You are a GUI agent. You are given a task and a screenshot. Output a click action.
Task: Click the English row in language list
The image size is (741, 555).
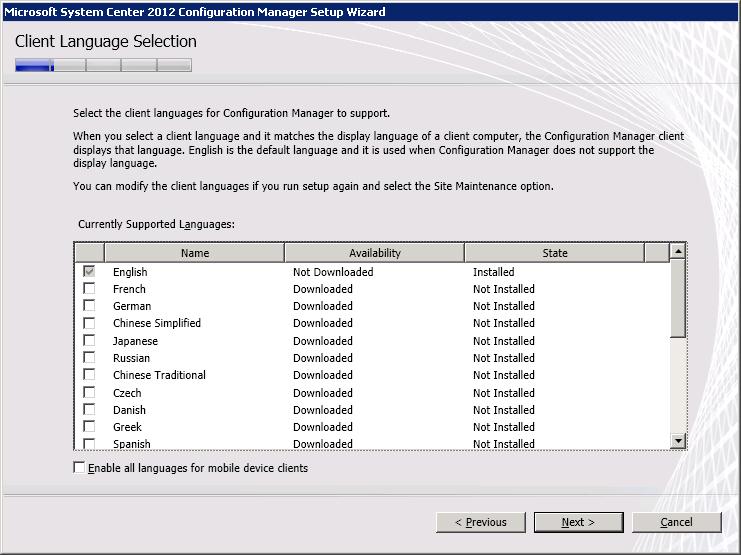[x=130, y=272]
